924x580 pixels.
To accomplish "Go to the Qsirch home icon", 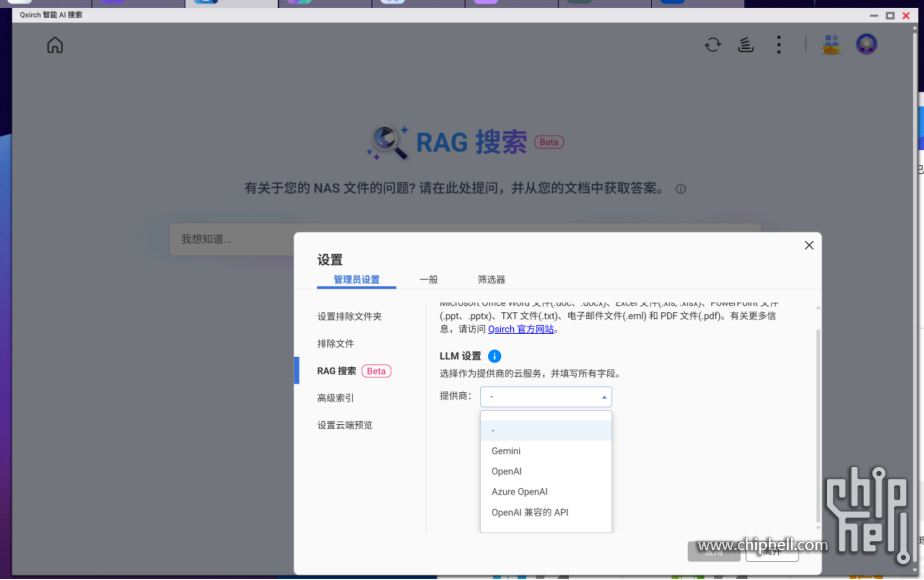I will tap(55, 45).
